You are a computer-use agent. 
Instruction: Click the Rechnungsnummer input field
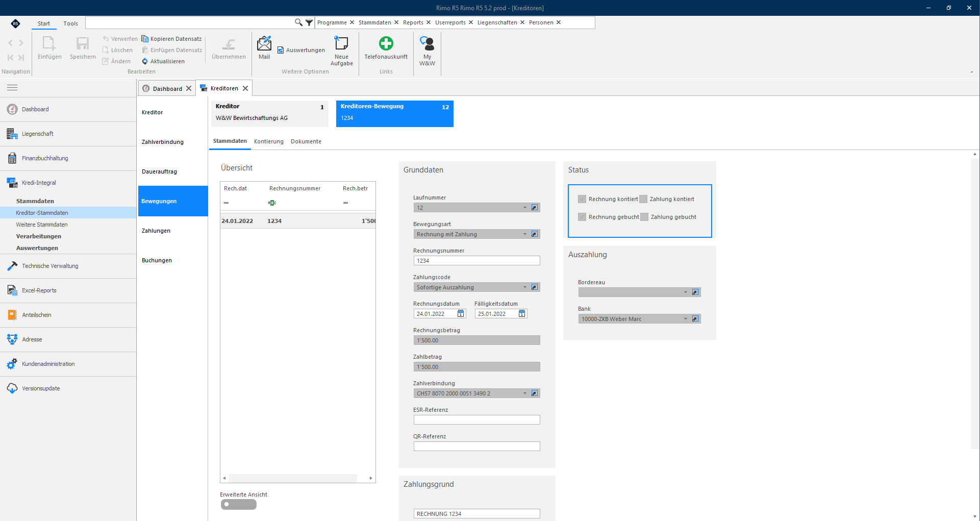[x=476, y=261]
